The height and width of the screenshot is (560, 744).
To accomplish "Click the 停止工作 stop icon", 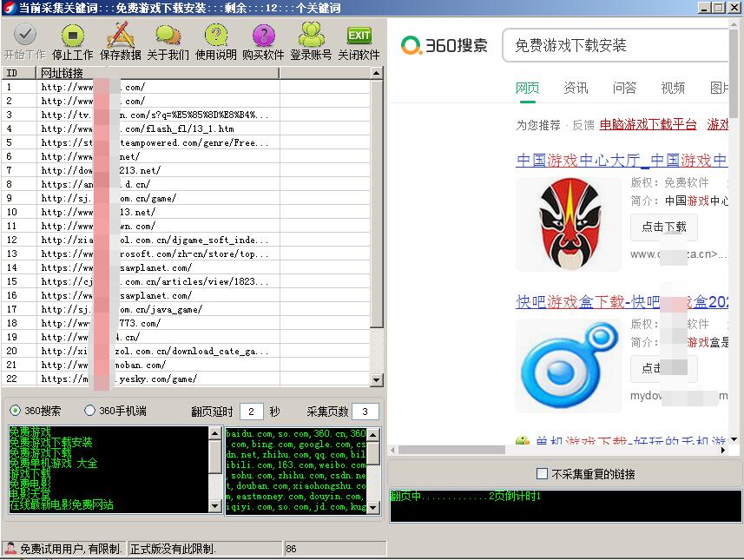I will [x=72, y=36].
